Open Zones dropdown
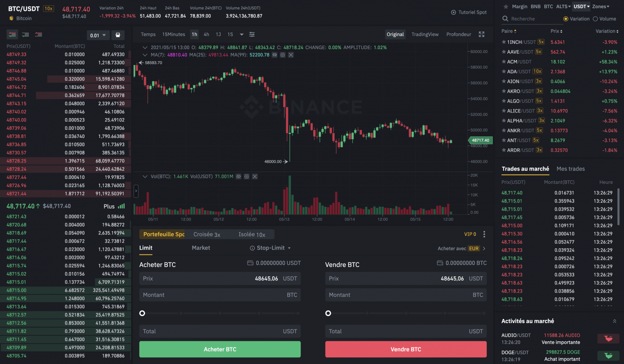Image resolution: width=624 pixels, height=364 pixels. (x=601, y=6)
